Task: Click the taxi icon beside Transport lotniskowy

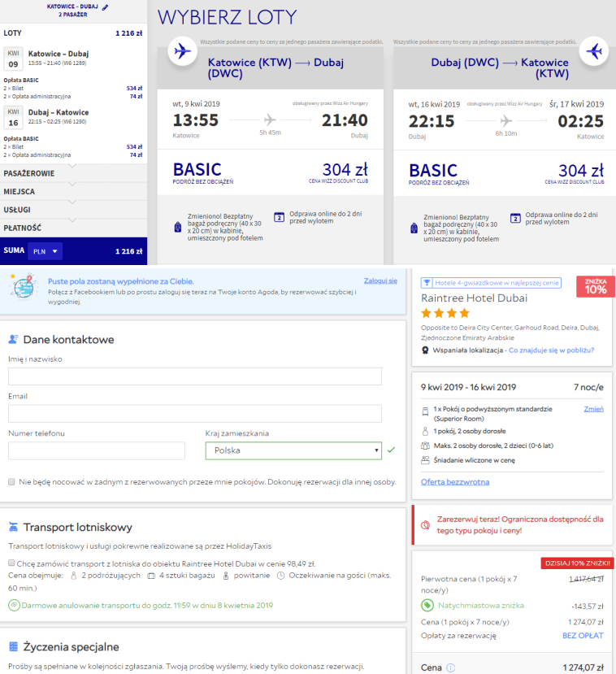Action: [13, 527]
